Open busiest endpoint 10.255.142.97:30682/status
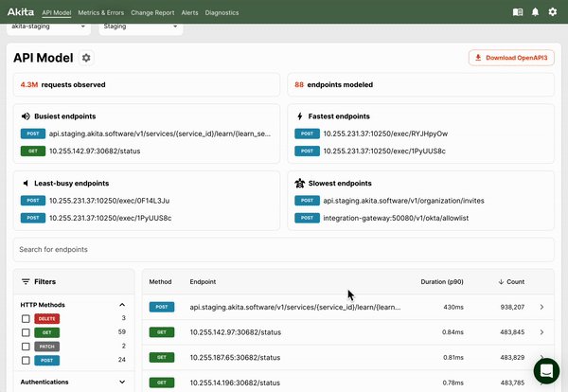Viewport: 568px width, 392px height. [x=95, y=151]
